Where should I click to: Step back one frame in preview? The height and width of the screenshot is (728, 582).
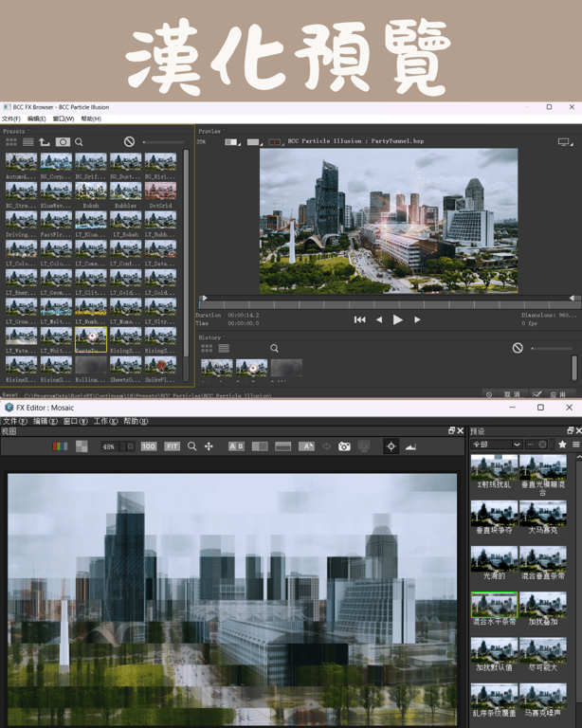[x=379, y=319]
